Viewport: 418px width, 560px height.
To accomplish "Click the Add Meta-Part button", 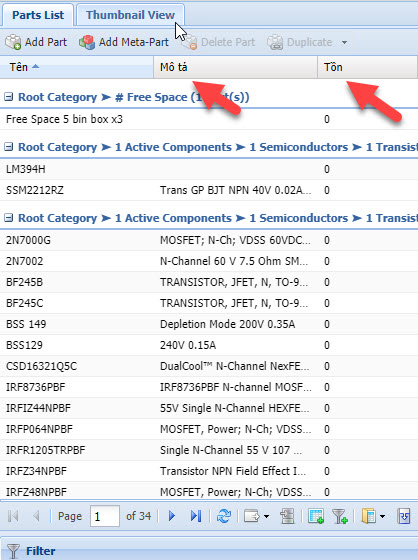I will (124, 42).
